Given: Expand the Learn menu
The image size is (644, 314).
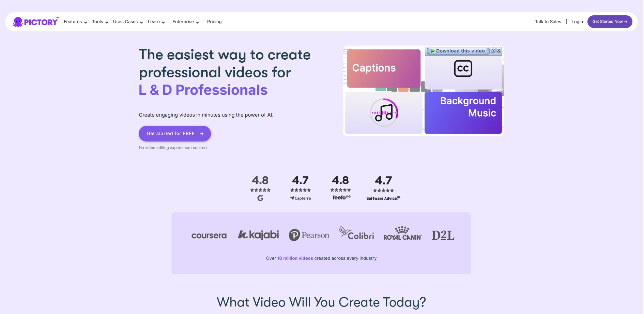Looking at the screenshot, I should pos(156,22).
